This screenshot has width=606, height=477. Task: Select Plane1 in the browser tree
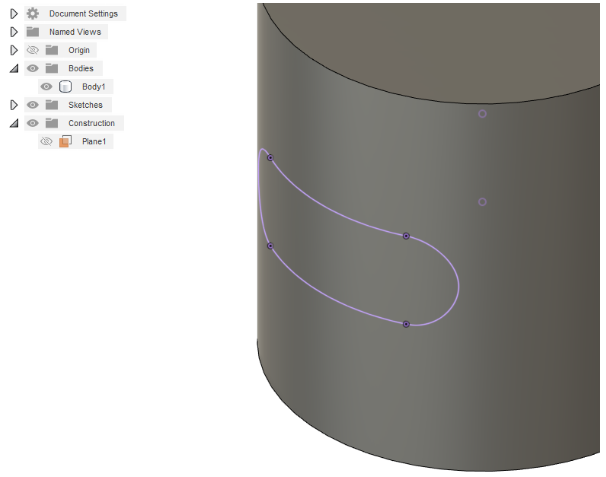94,141
